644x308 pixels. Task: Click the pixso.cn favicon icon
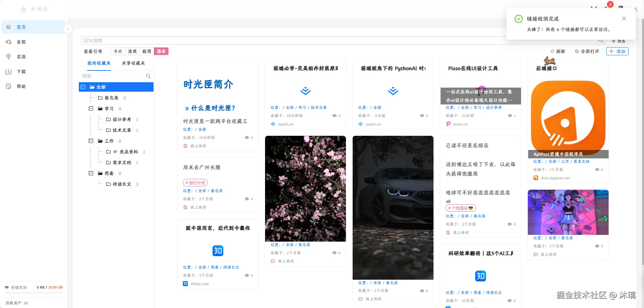pos(448,124)
